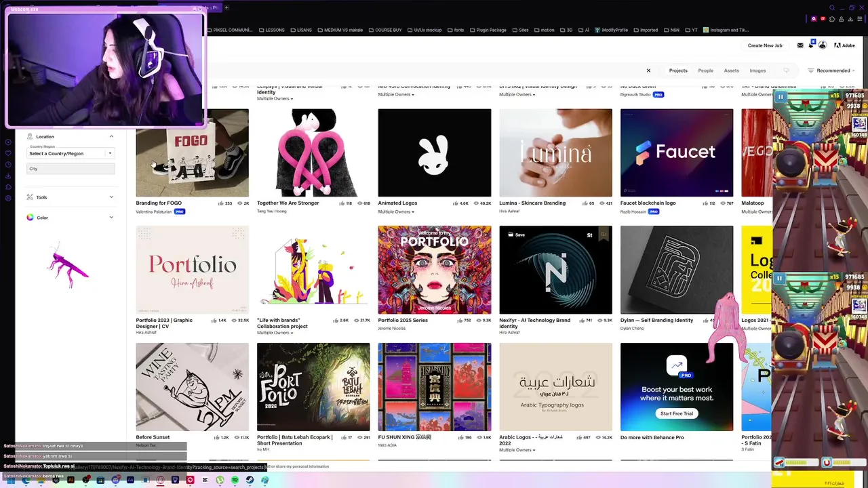Screen dimensions: 868x488
Task: Switch to the Projects tab
Action: click(x=678, y=70)
